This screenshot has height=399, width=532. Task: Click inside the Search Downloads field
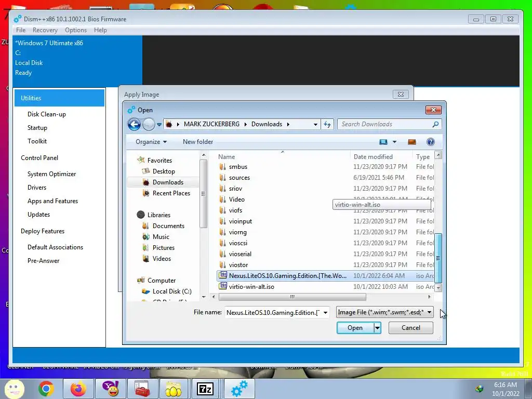(385, 125)
